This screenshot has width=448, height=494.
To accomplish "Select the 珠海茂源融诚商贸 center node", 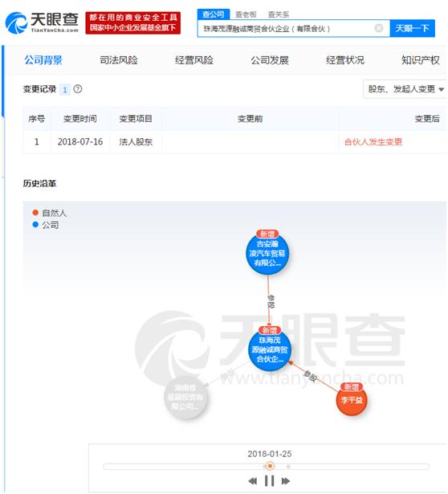I will click(270, 349).
